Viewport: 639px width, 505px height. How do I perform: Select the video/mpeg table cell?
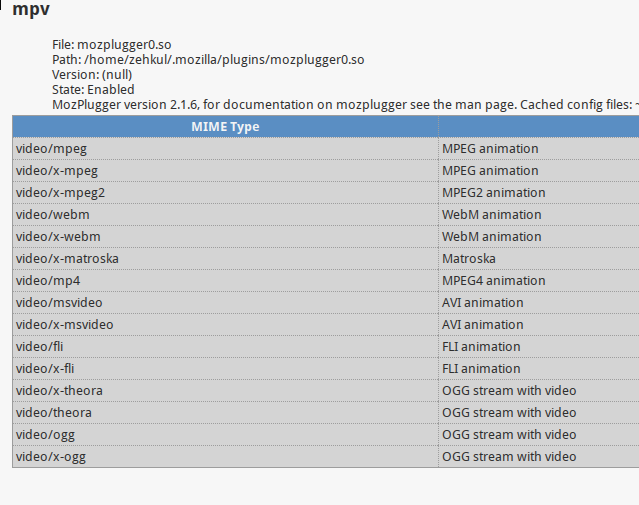tap(225, 149)
